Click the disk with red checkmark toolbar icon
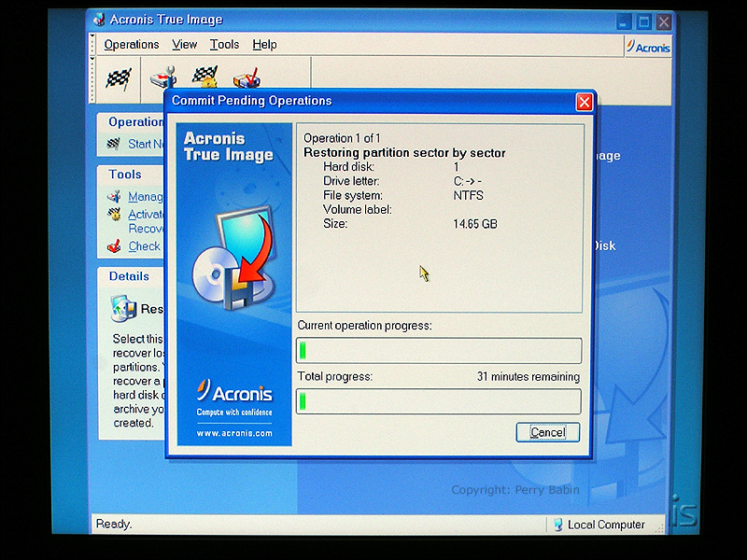This screenshot has width=747, height=560. pyautogui.click(x=247, y=78)
